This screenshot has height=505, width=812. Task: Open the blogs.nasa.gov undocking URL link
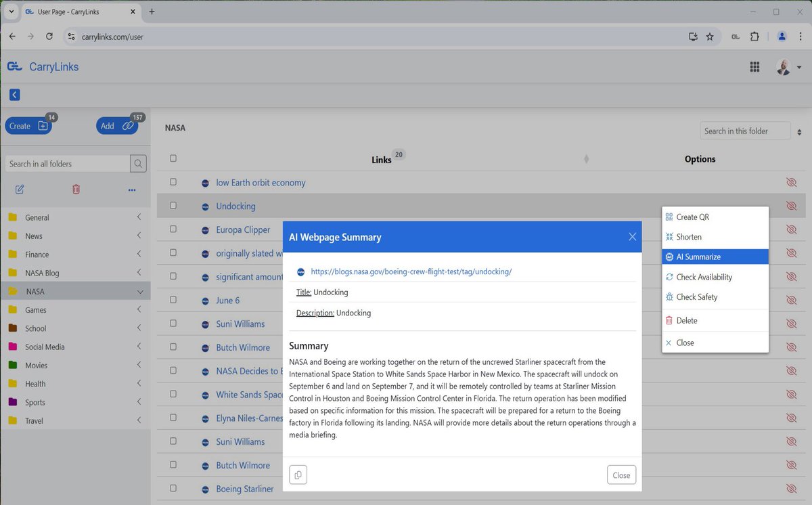(x=411, y=271)
